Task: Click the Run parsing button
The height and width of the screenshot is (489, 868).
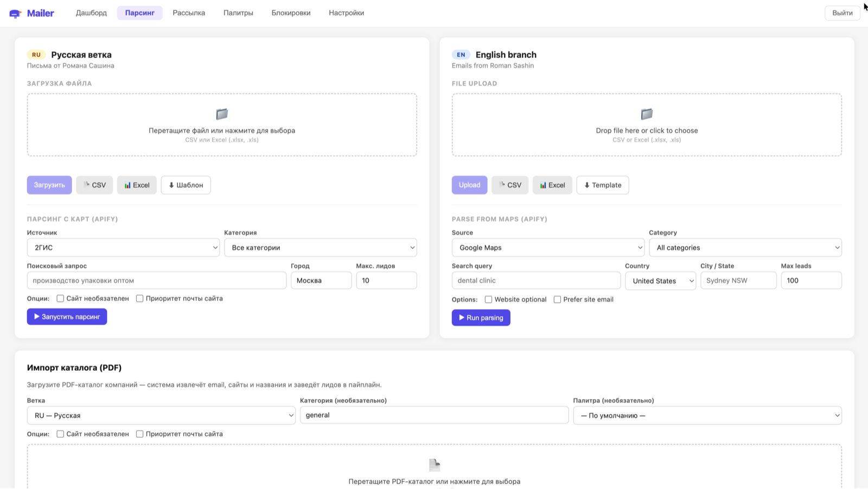Action: point(481,318)
